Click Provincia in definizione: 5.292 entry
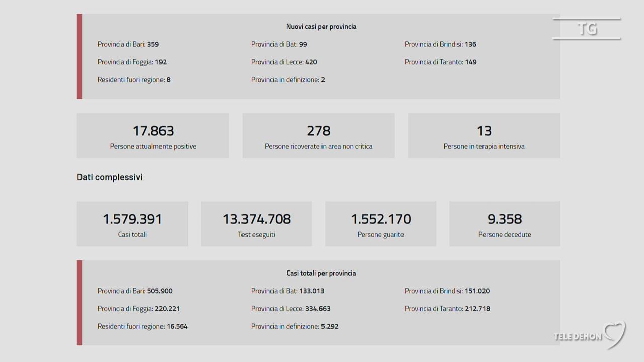The image size is (644, 362). point(295,326)
